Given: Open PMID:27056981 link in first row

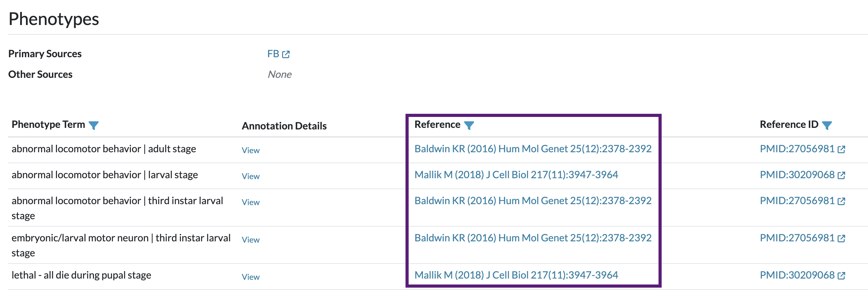Looking at the screenshot, I should point(797,149).
